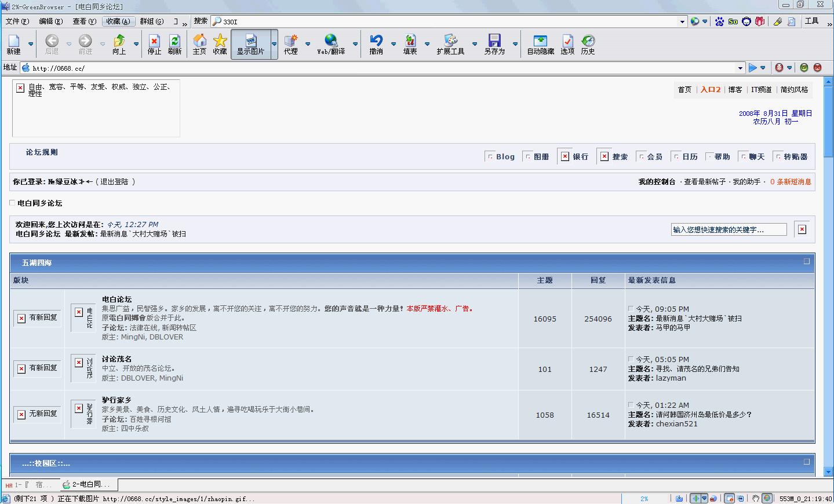Go to Home page (主页) icon
The height and width of the screenshot is (504, 834).
(x=199, y=44)
